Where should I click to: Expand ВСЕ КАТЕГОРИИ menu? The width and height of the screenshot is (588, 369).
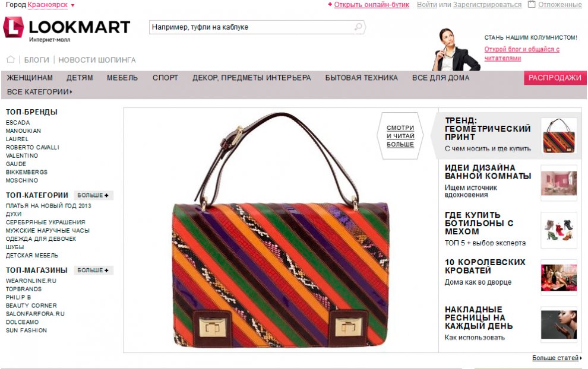tap(39, 92)
